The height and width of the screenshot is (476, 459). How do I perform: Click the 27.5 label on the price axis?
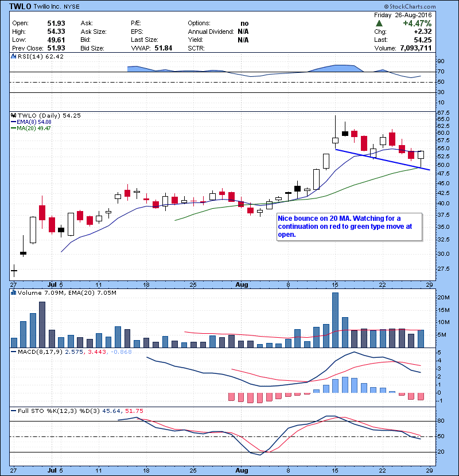[443, 268]
